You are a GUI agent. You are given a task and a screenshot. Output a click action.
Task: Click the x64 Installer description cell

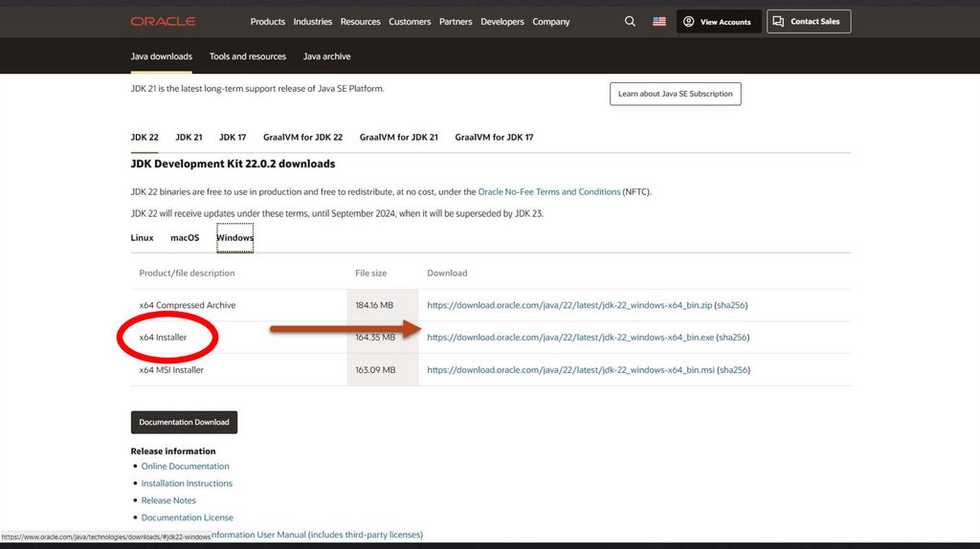(163, 338)
